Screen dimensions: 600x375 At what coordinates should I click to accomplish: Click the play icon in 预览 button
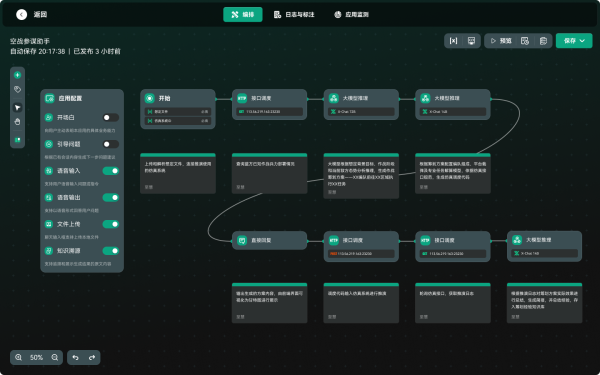click(x=494, y=41)
